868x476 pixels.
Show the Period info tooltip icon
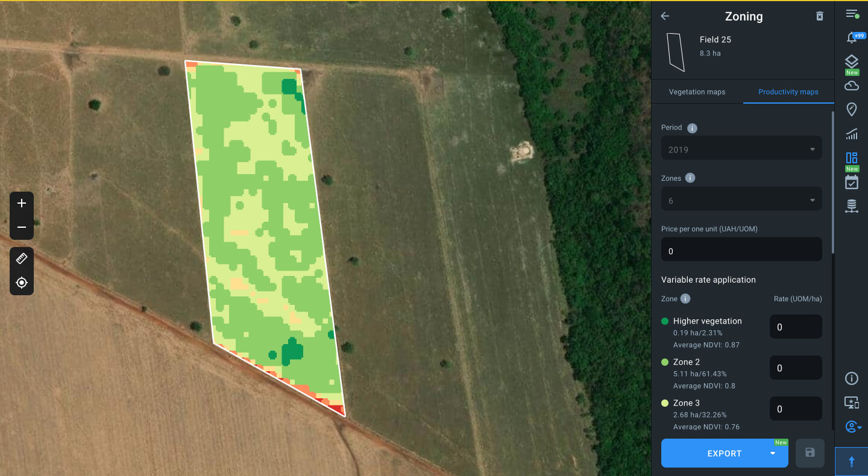point(693,128)
